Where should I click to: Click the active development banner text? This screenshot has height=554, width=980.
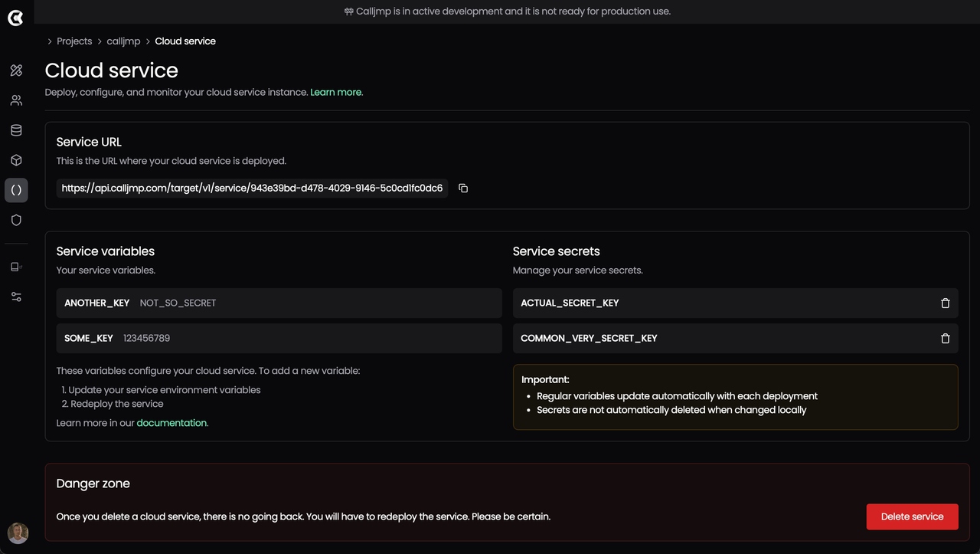pos(506,11)
